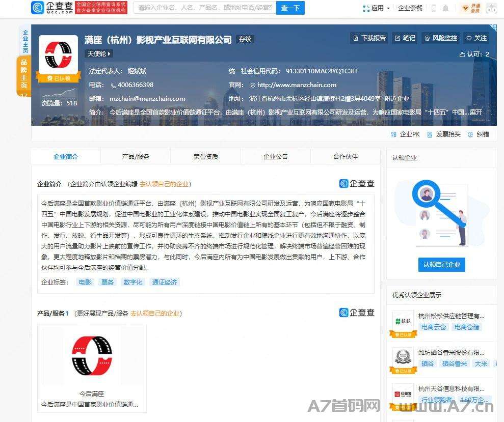Expand the 天使轮 funding tag
Screen dimensions: 504x422
[99, 53]
